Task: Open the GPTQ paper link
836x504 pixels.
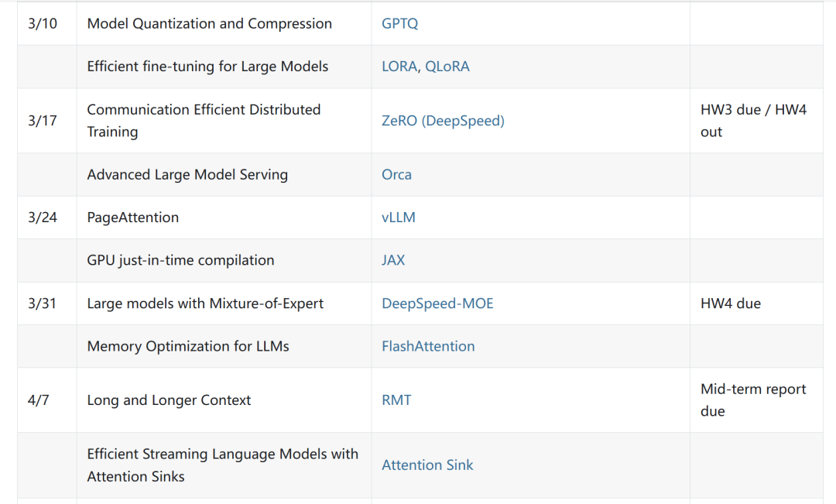Action: tap(399, 23)
